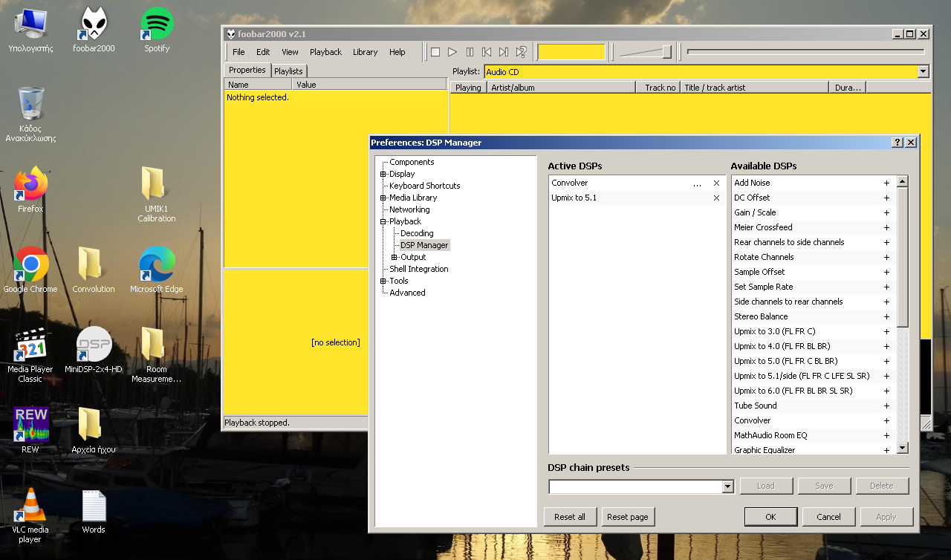Open the Library menu

365,52
